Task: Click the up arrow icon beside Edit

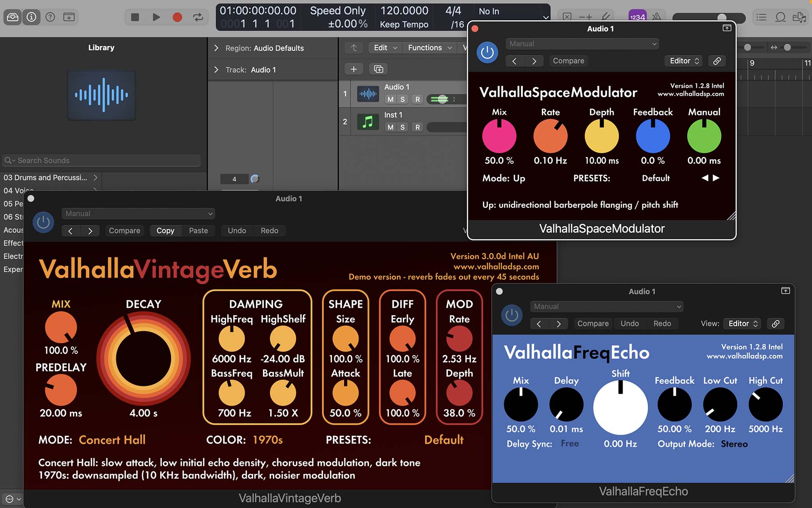Action: (x=354, y=47)
